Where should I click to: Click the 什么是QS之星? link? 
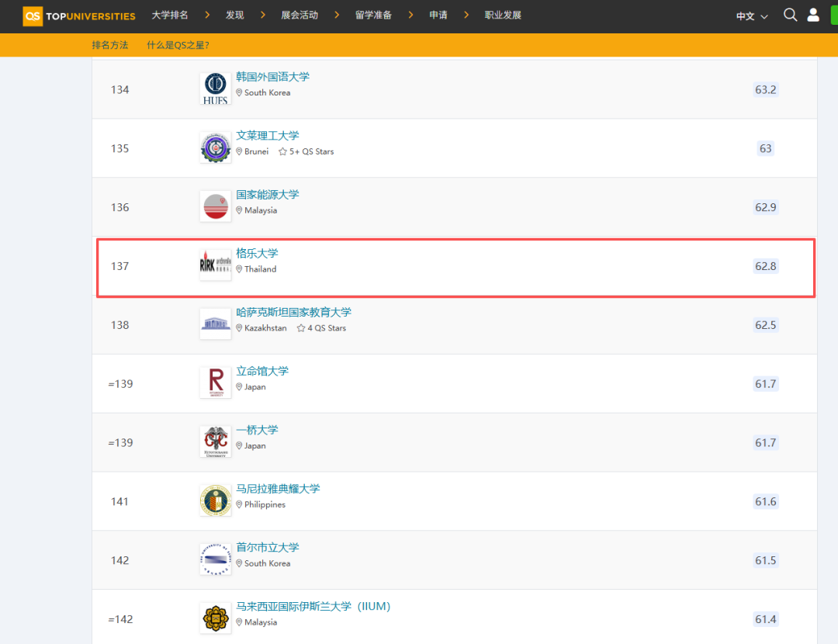(178, 45)
